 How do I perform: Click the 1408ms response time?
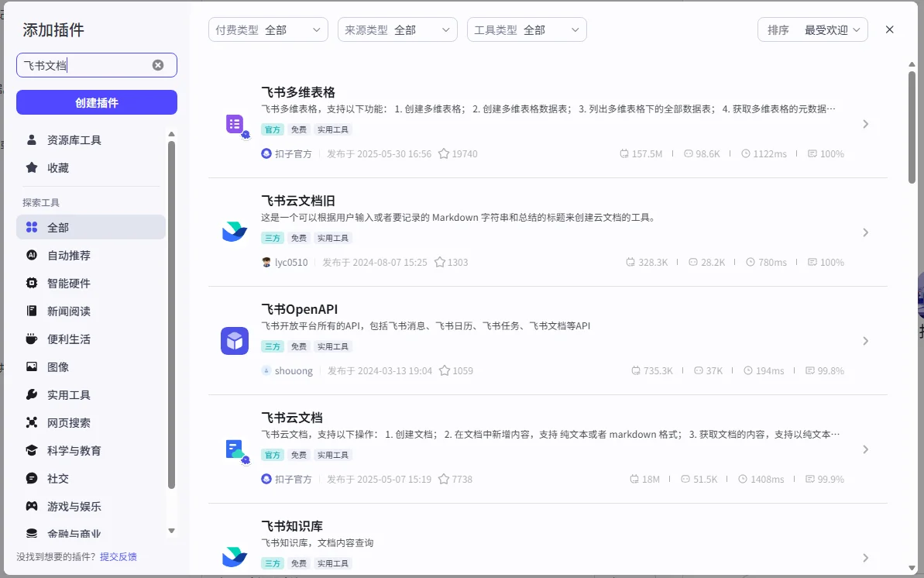tap(761, 479)
